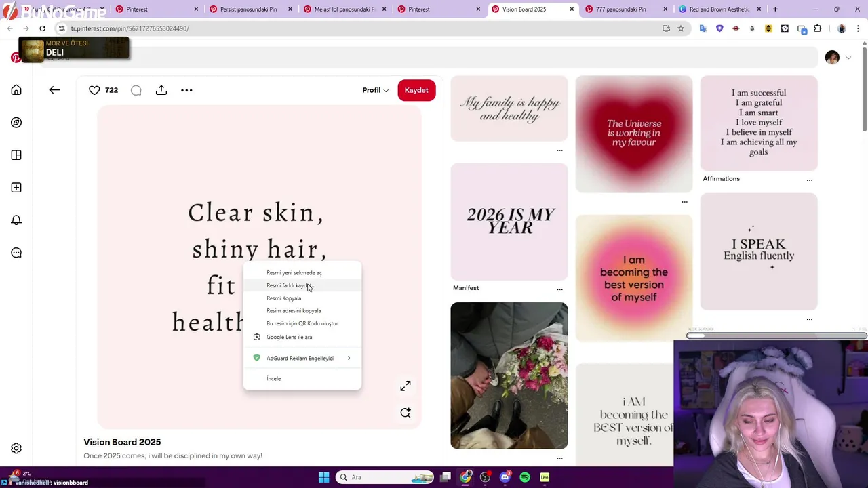This screenshot has width=868, height=488.
Task: Open the Google Translate extension icon
Action: coord(703,28)
